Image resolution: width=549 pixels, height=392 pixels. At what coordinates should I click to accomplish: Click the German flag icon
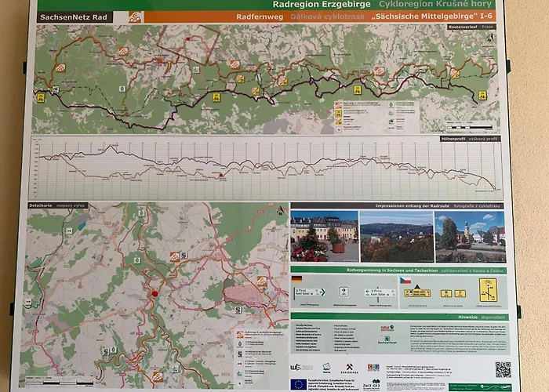pyautogui.click(x=297, y=279)
